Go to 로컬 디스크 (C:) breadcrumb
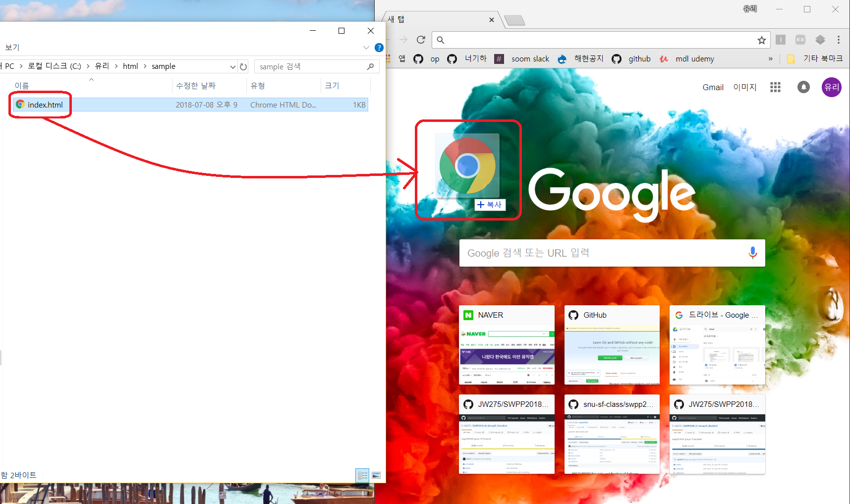 point(55,66)
